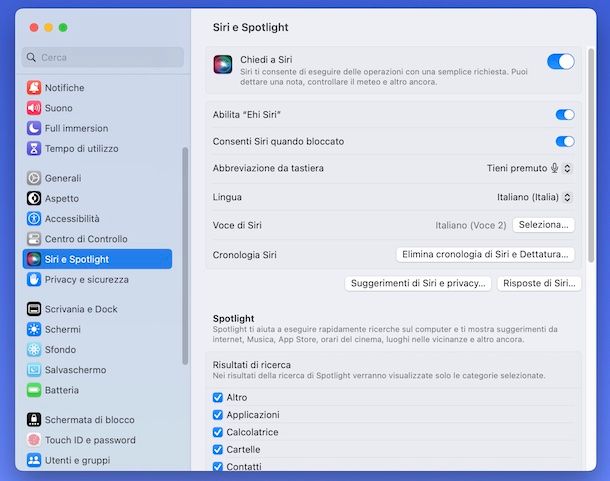This screenshot has width=610, height=481.
Task: Click the Utenti e gruppi people icon
Action: (x=34, y=460)
